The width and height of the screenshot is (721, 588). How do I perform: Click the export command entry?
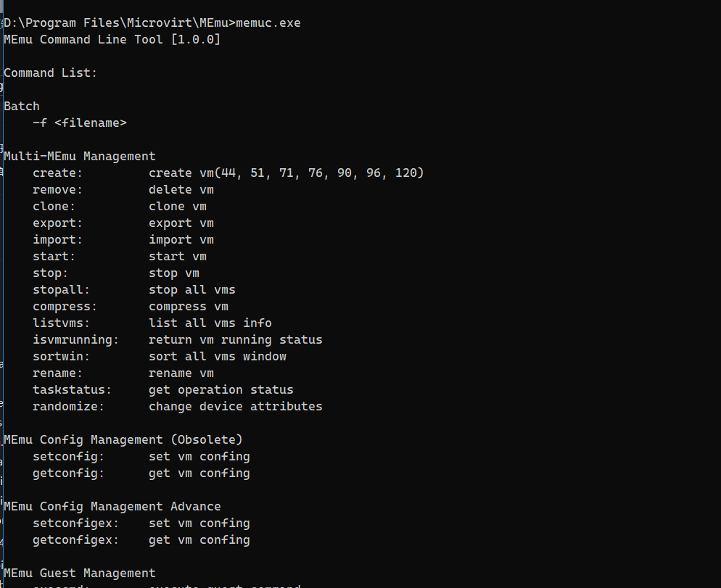[x=58, y=223]
